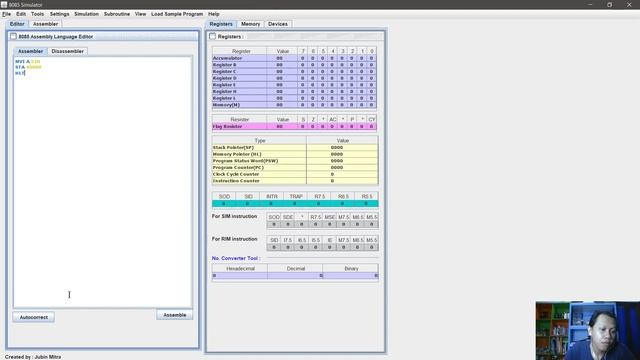
Task: Click the Program Status Word(PSW) row
Action: pos(295,161)
